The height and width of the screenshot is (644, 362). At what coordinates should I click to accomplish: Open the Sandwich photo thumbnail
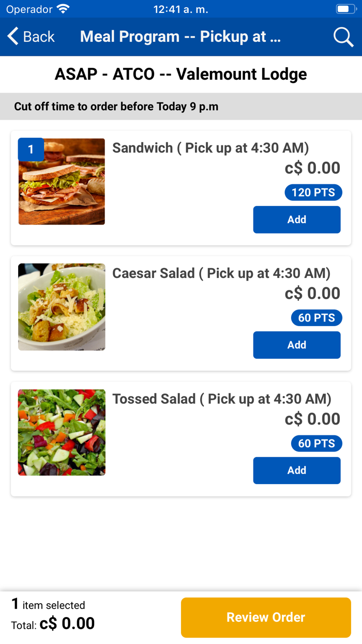pyautogui.click(x=61, y=181)
